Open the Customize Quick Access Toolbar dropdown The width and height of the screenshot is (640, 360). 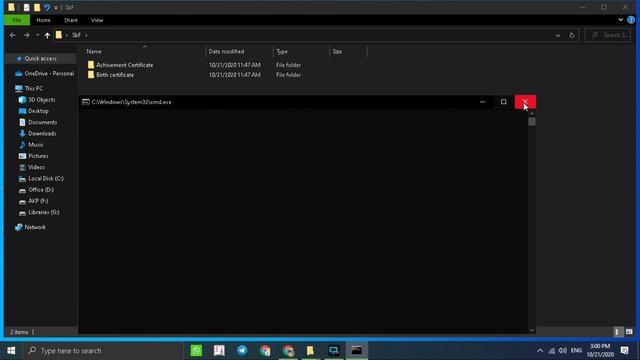(56, 8)
